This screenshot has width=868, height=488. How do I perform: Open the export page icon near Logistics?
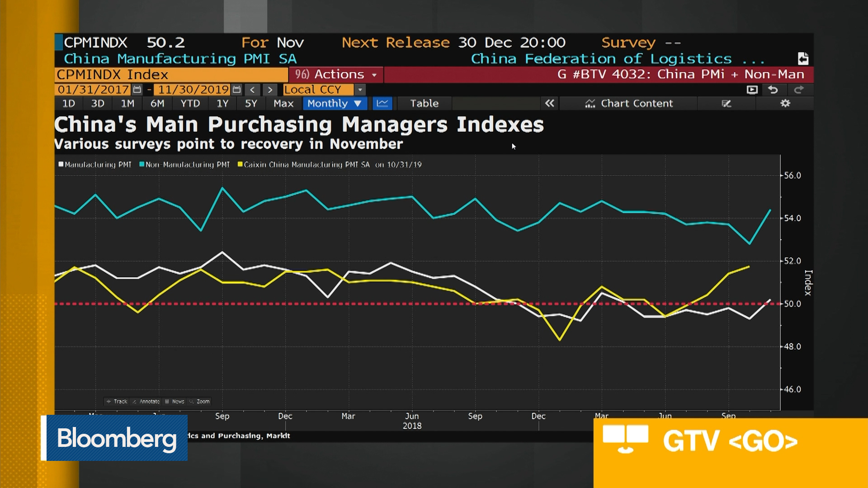804,58
